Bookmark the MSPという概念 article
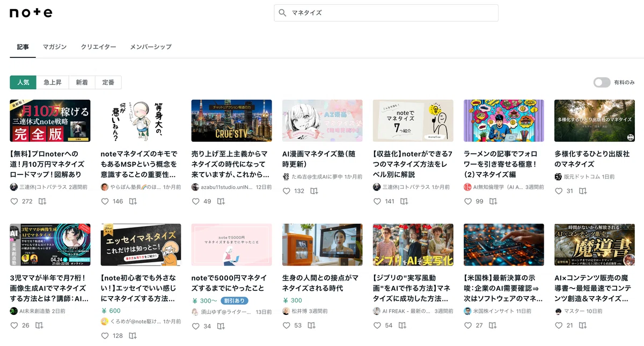Screen dimensions: 644x346 coord(133,202)
